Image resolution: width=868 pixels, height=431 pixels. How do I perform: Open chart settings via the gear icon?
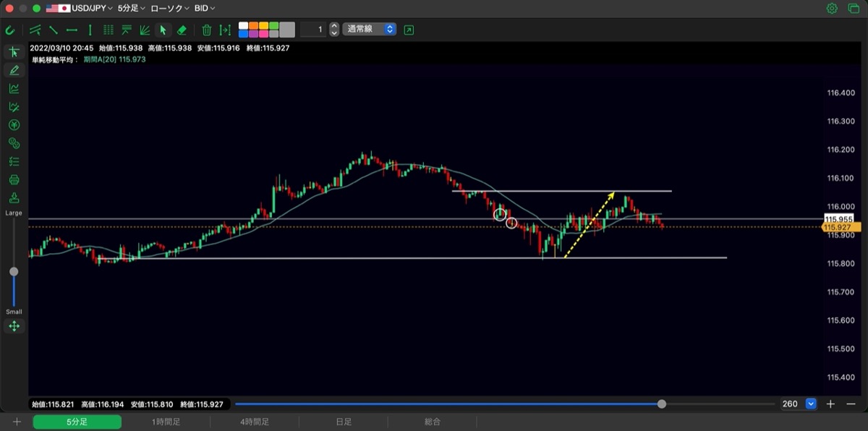pyautogui.click(x=832, y=9)
